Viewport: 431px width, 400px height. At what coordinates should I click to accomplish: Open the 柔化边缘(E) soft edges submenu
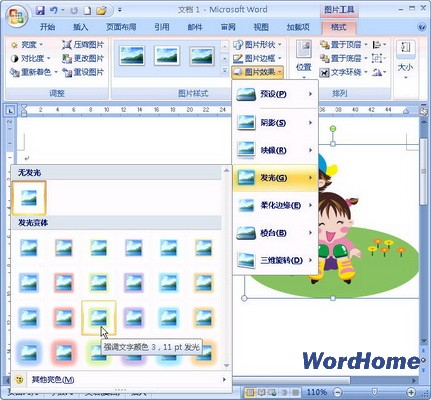275,205
